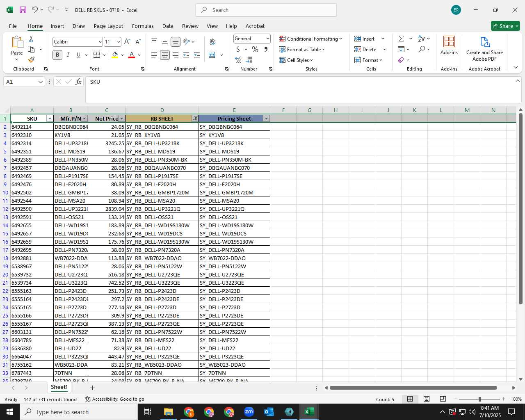Click the Undo arrow icon
This screenshot has height=420, width=525.
35,10
